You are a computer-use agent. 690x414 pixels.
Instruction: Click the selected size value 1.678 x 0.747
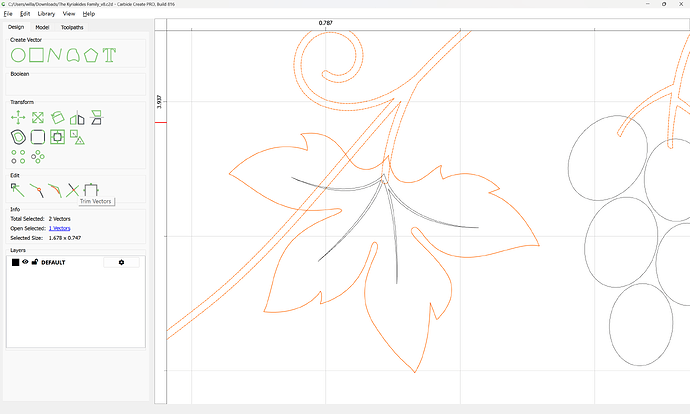pyautogui.click(x=65, y=238)
